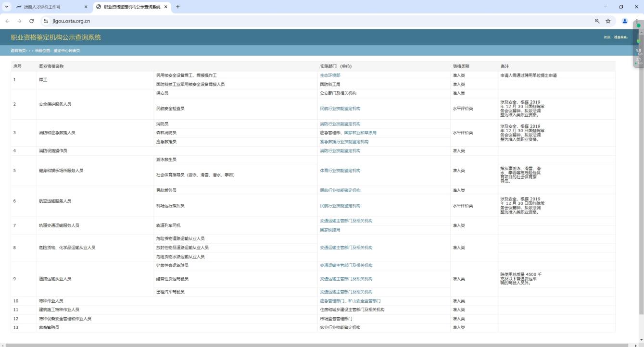This screenshot has width=644, height=347.
Task: Open the 生态环境部 link
Action: point(330,75)
